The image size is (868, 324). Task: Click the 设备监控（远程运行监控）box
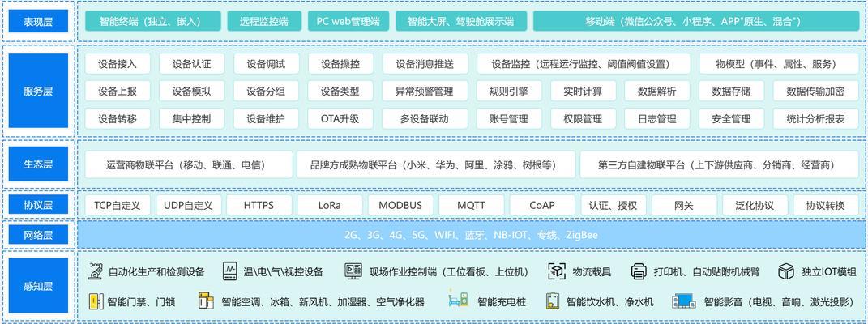click(584, 63)
